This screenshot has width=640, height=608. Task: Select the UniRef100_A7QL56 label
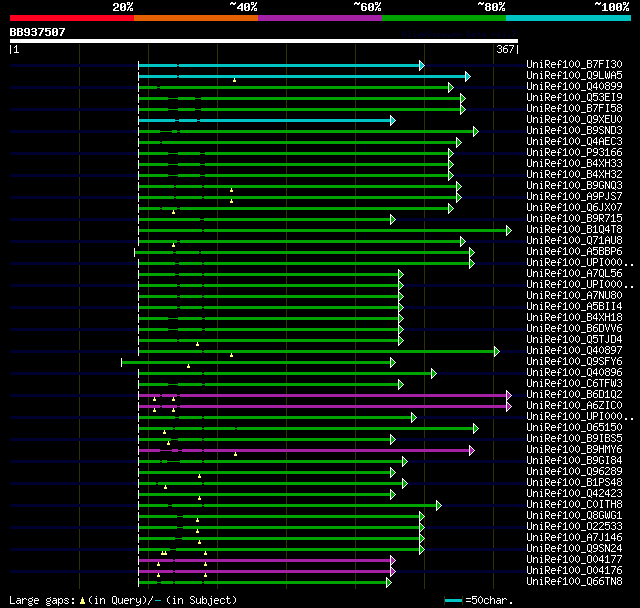click(574, 274)
